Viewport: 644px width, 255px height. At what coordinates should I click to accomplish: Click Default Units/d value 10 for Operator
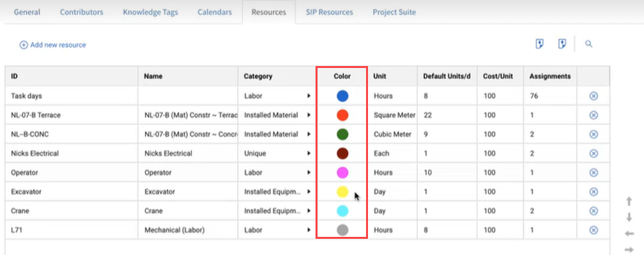(447, 173)
